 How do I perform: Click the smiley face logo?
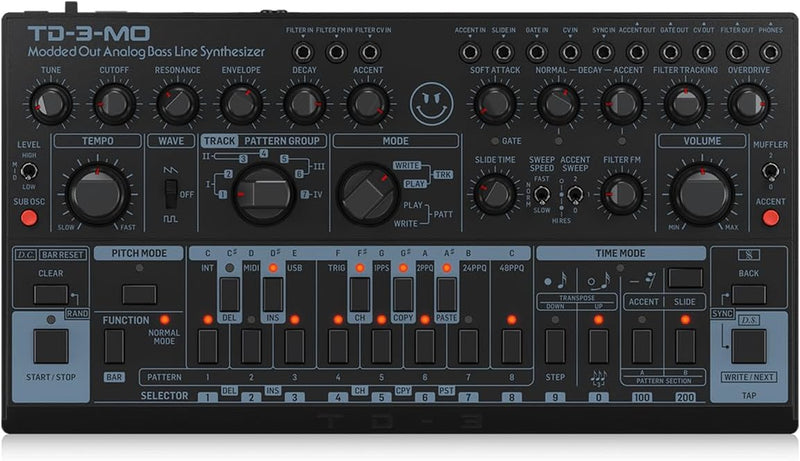pyautogui.click(x=432, y=104)
